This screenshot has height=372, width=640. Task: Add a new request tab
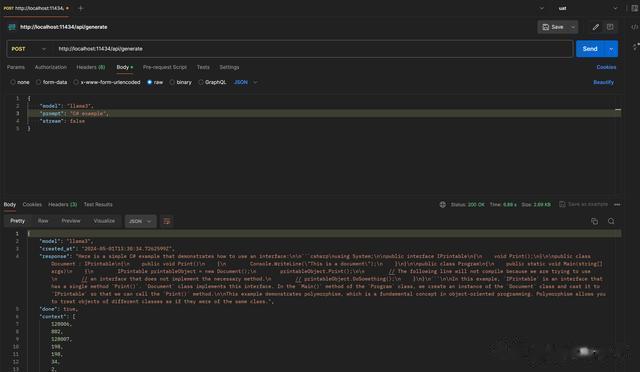[x=80, y=8]
